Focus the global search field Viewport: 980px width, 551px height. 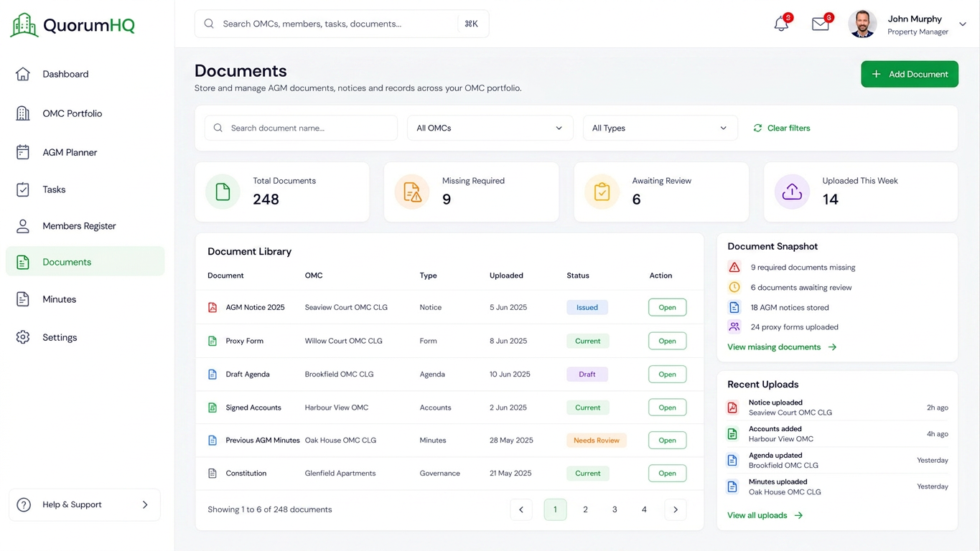(342, 24)
